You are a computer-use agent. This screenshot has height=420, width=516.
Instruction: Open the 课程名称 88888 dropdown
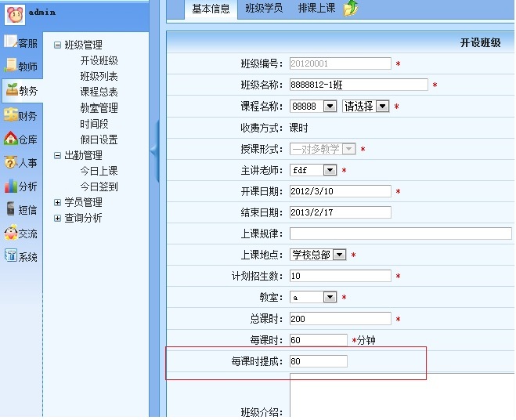point(313,107)
